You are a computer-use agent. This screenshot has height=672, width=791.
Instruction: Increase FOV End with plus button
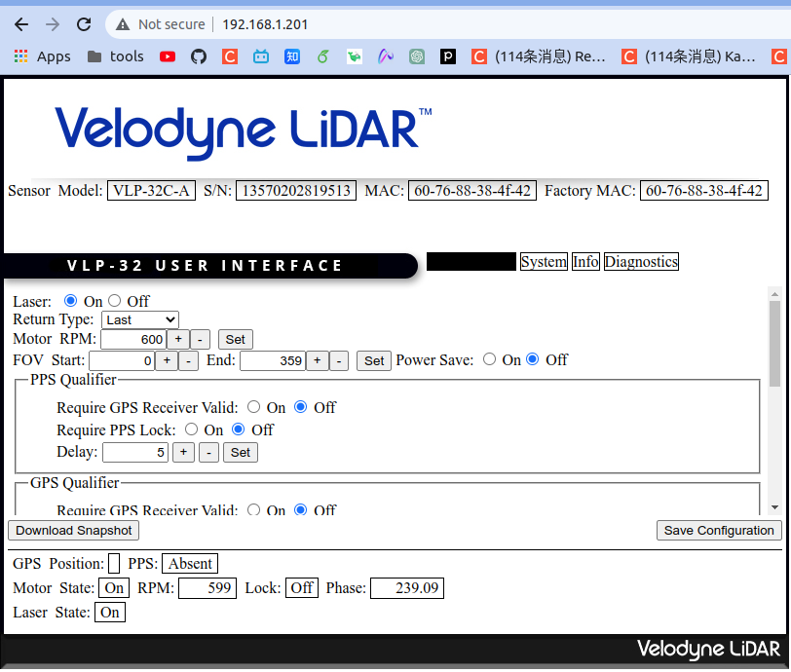tap(318, 360)
